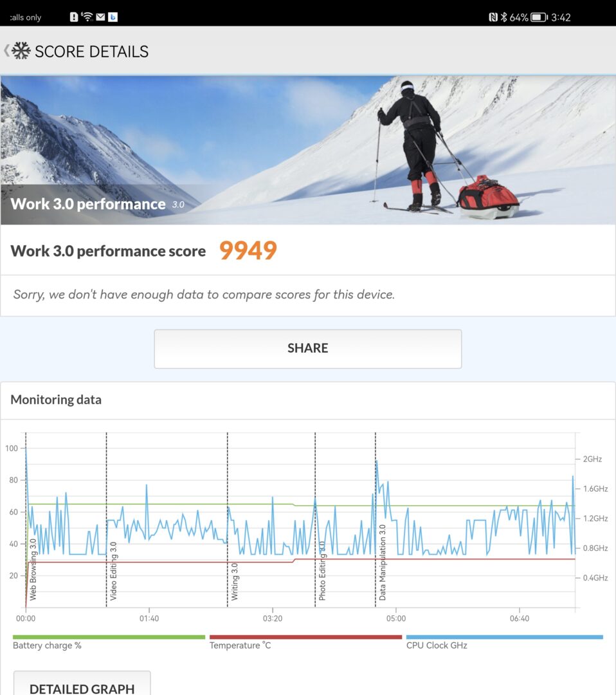Tap the back chevron beside SCORE DETAILS
Screen dimensions: 616x695
(x=6, y=51)
